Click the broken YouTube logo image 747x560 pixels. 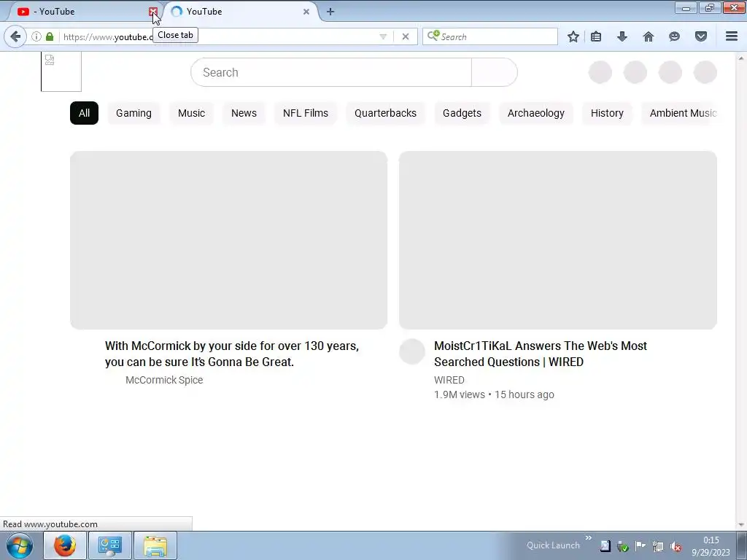61,71
